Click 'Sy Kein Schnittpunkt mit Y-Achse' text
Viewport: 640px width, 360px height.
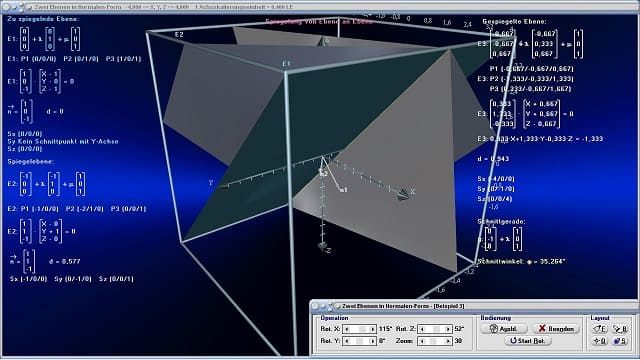(63, 141)
